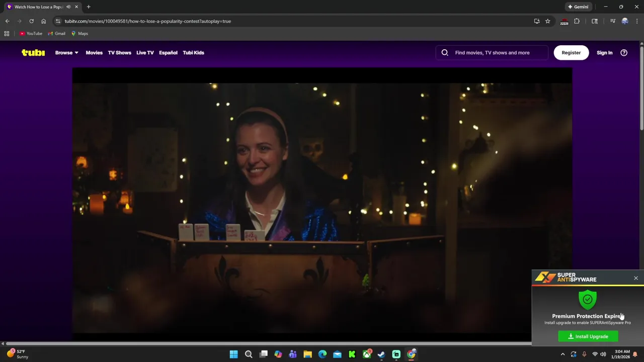This screenshot has width=644, height=362.
Task: Open a new browser tab
Action: [x=89, y=7]
